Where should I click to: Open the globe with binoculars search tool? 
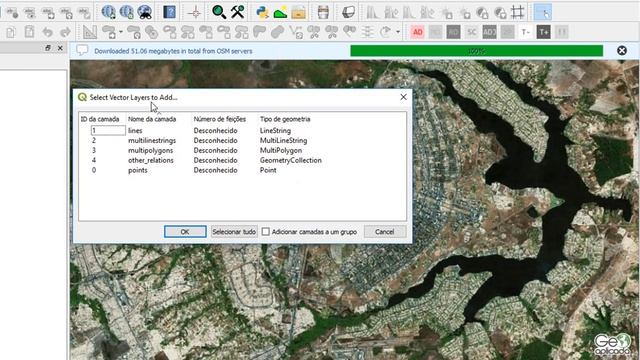[x=145, y=12]
